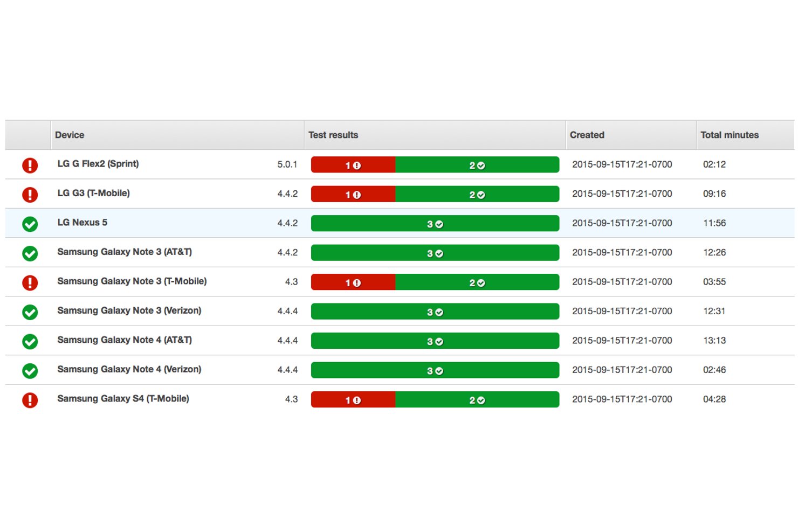
Task: Click total minutes value 03:55
Action: click(714, 282)
